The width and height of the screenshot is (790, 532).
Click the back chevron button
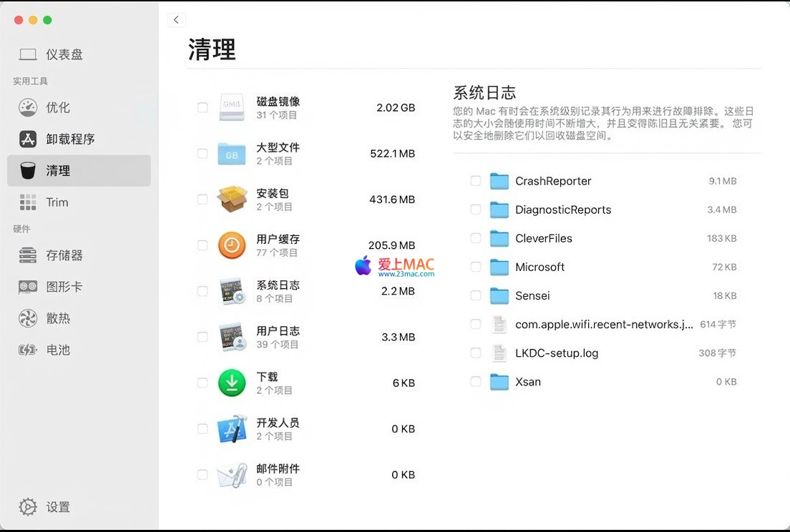pos(176,20)
